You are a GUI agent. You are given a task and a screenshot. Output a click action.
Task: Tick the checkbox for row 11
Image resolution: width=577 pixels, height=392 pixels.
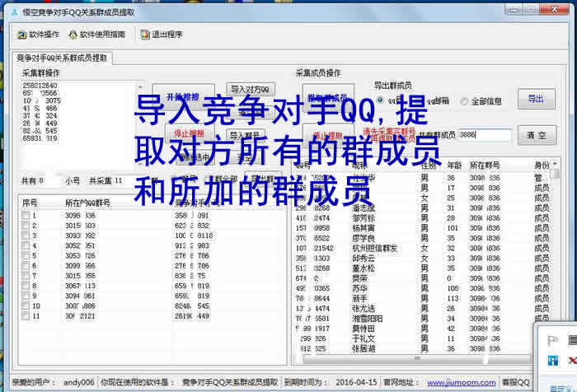pyautogui.click(x=26, y=315)
